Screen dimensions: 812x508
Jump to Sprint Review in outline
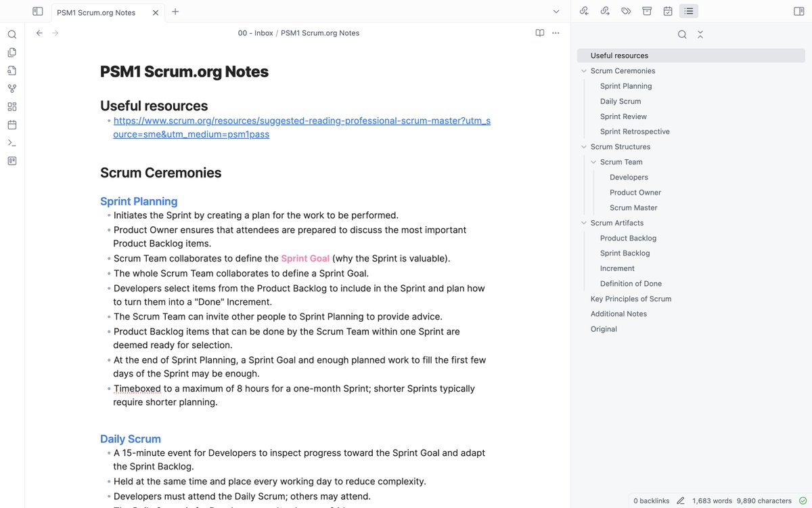pyautogui.click(x=623, y=117)
